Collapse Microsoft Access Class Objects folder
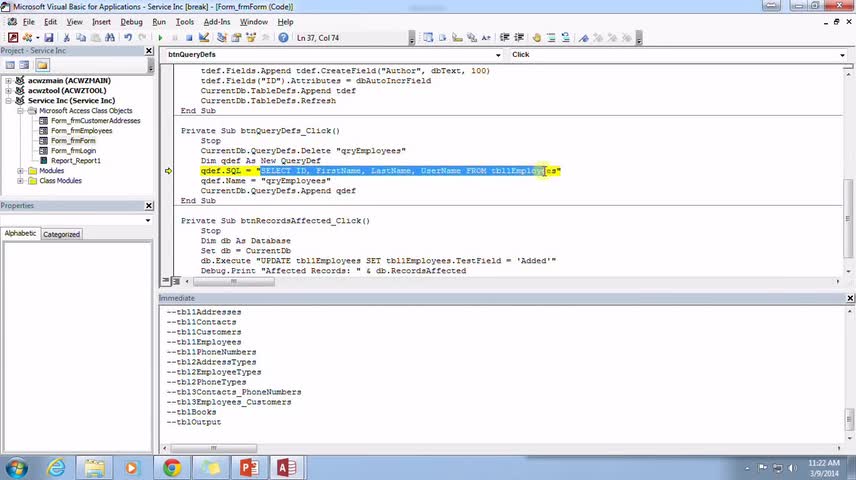856x480 pixels. [x=20, y=111]
